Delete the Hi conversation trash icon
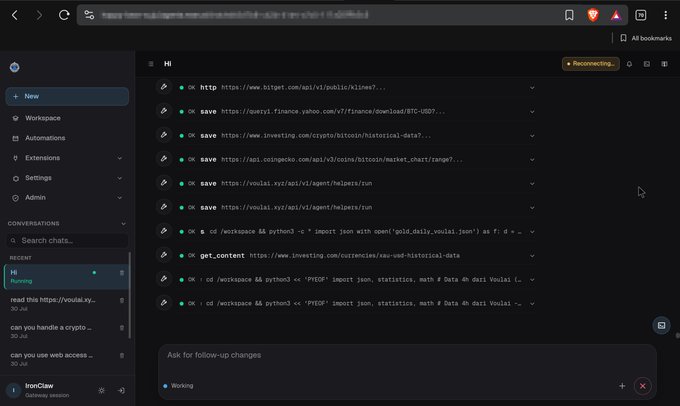Screen dimensions: 680x406 click(122, 273)
